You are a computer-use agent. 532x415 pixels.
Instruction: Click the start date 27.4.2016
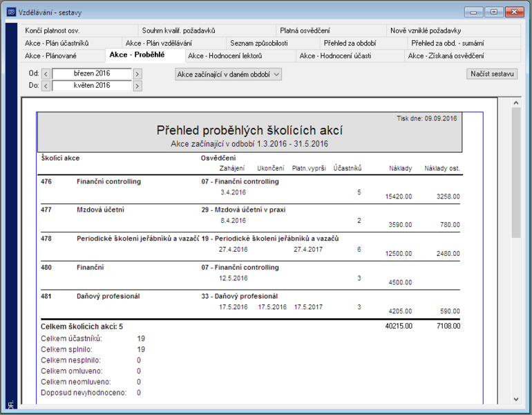tap(233, 250)
